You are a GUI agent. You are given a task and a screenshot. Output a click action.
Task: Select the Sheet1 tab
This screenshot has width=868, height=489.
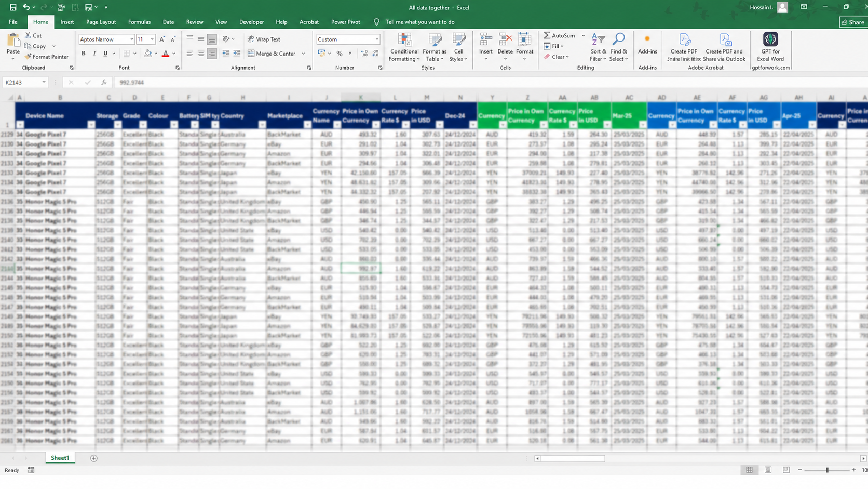pyautogui.click(x=60, y=458)
